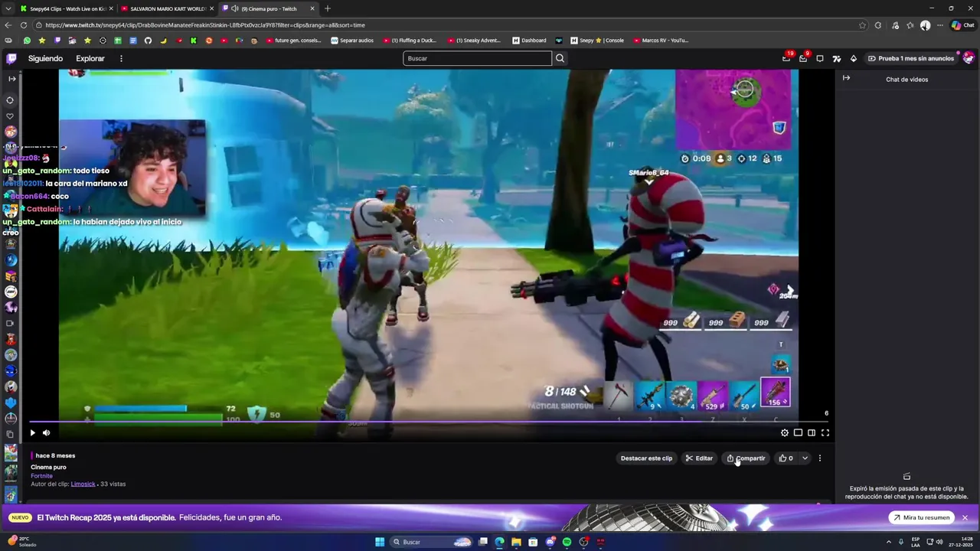Click the Twitch logo home icon
Screen dimensions: 980x551
point(11,58)
